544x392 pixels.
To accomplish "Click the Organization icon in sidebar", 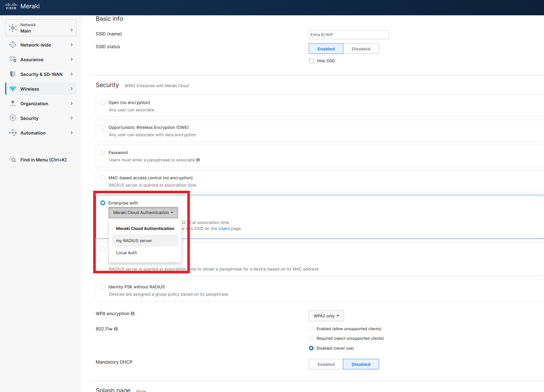I will click(13, 104).
